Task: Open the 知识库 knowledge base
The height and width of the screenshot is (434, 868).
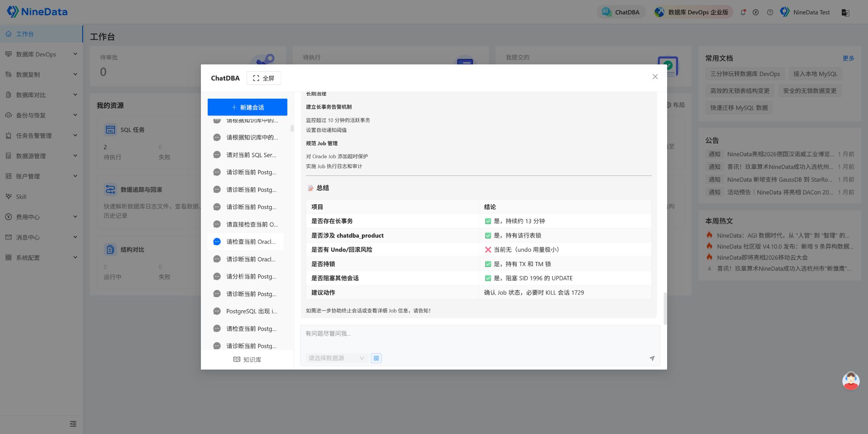Action: pos(248,359)
